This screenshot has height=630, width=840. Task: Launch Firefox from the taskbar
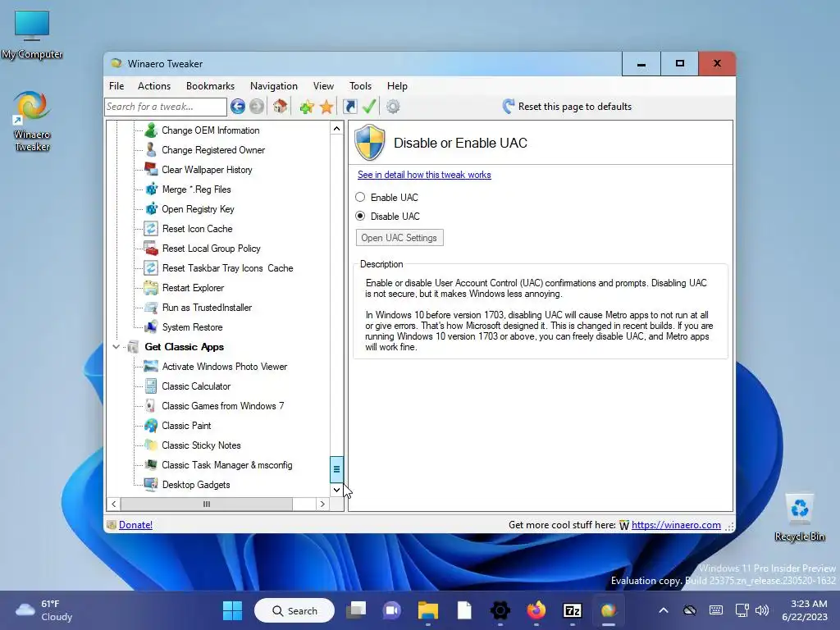536,610
